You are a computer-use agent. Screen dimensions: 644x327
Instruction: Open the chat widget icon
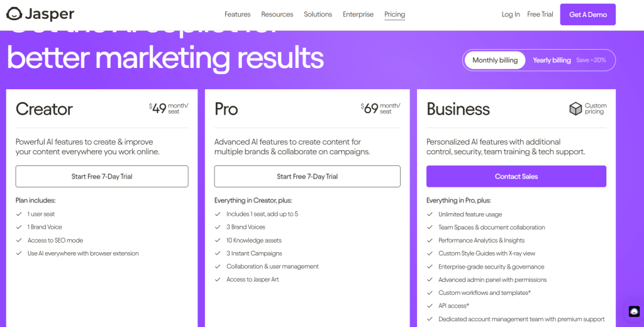[634, 311]
